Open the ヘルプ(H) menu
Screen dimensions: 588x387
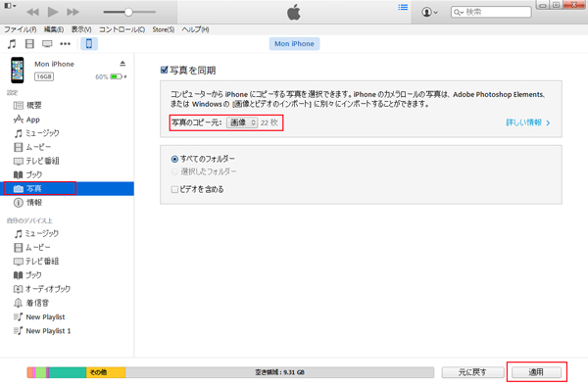pyautogui.click(x=195, y=29)
